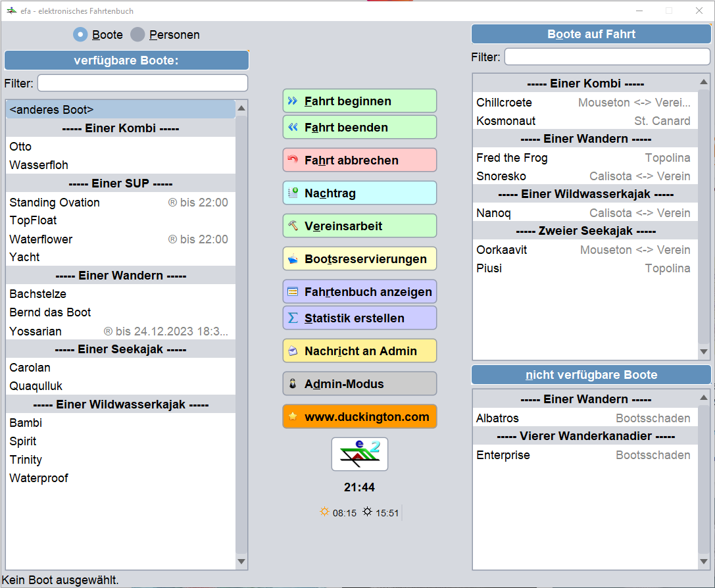Click the hammer icon on Vereinsarbeit
Screen dimensions: 715x588
tap(293, 226)
